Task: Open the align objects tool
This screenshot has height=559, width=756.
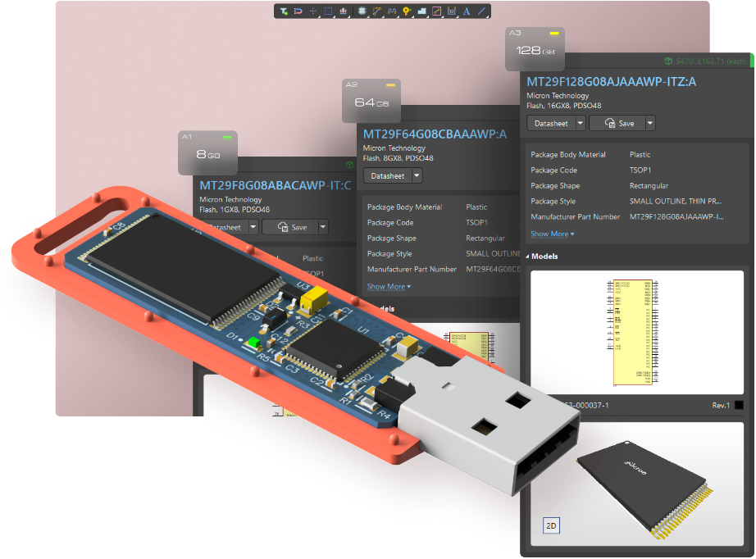Action: (x=344, y=11)
